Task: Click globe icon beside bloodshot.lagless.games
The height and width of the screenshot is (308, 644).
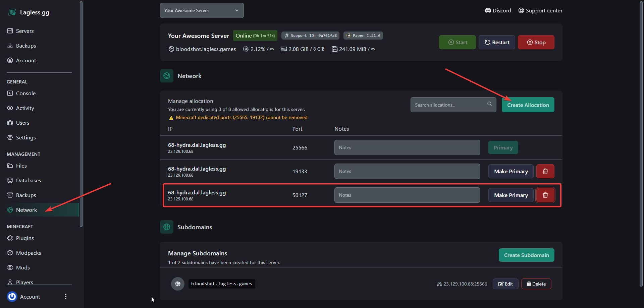Action: (177, 284)
